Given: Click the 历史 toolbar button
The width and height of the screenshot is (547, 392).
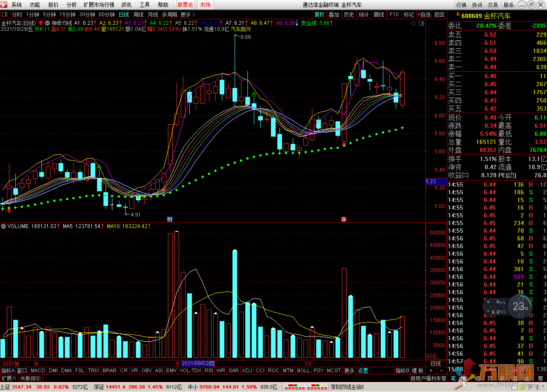Looking at the screenshot, I should (349, 15).
